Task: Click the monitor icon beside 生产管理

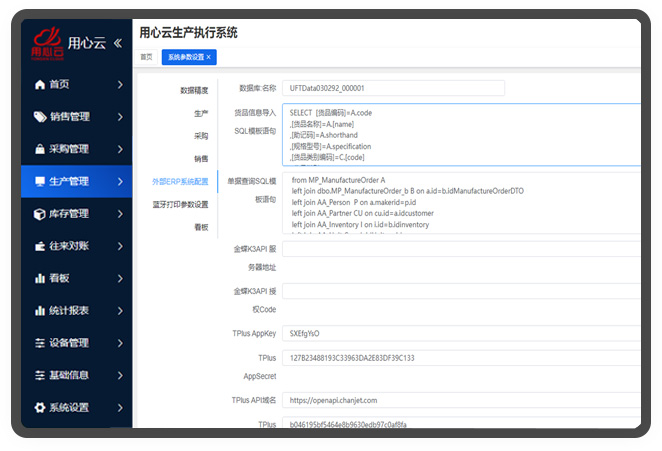Action: point(40,181)
